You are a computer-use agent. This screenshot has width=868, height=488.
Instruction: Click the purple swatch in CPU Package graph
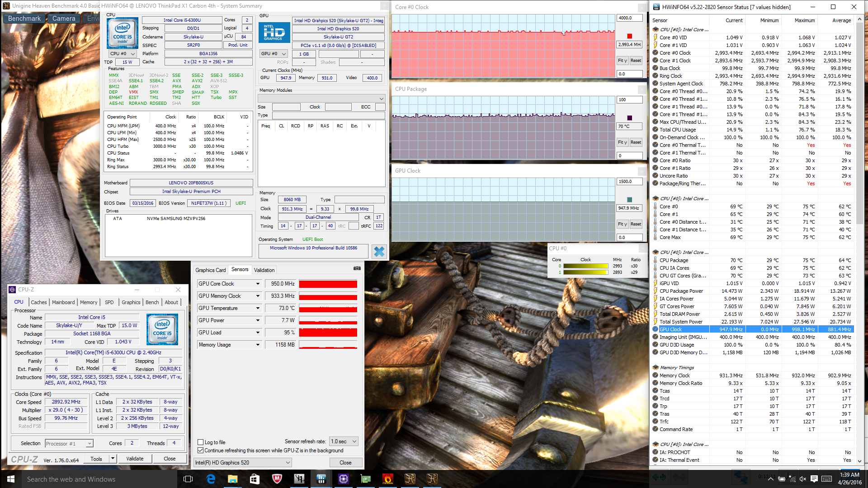click(629, 118)
